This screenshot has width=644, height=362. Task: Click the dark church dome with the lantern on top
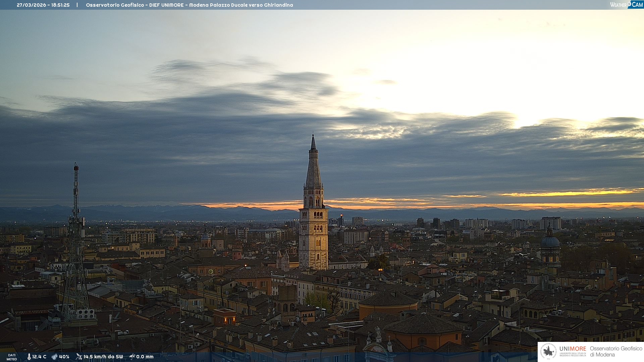[x=550, y=241]
